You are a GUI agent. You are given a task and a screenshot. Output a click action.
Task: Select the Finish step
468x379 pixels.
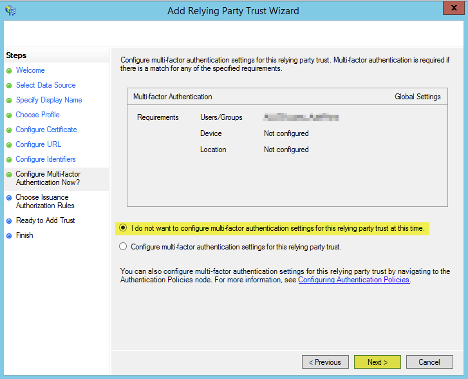click(x=25, y=235)
